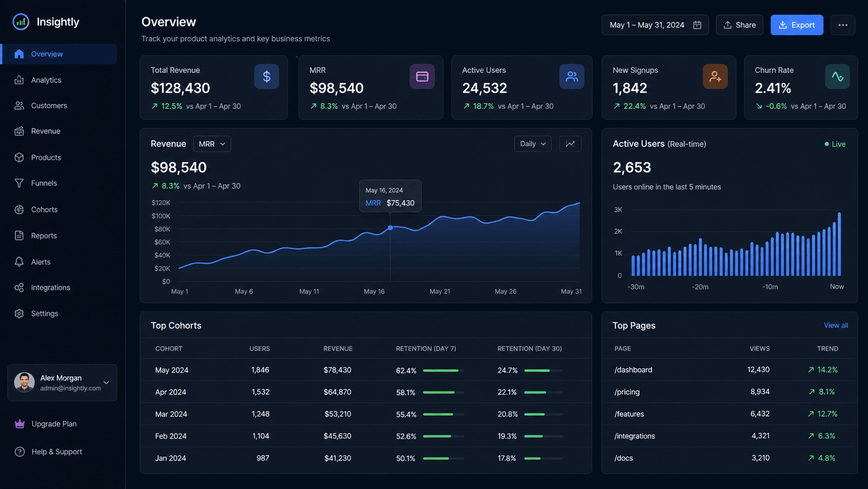Open the Daily interval dropdown
The image size is (868, 489).
click(533, 144)
